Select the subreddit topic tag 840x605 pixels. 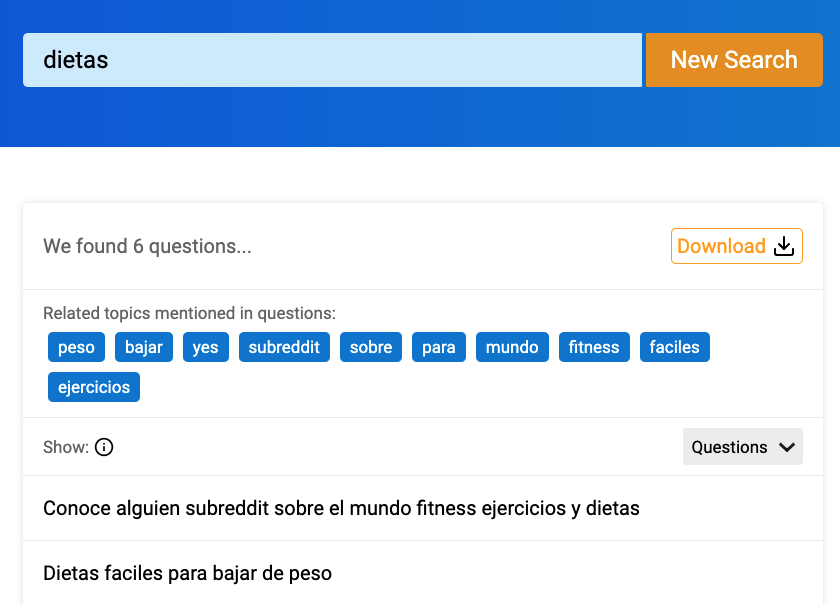point(284,347)
